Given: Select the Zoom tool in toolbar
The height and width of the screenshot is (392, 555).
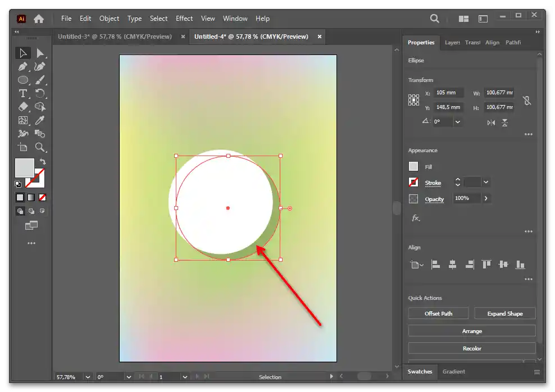Looking at the screenshot, I should [40, 147].
